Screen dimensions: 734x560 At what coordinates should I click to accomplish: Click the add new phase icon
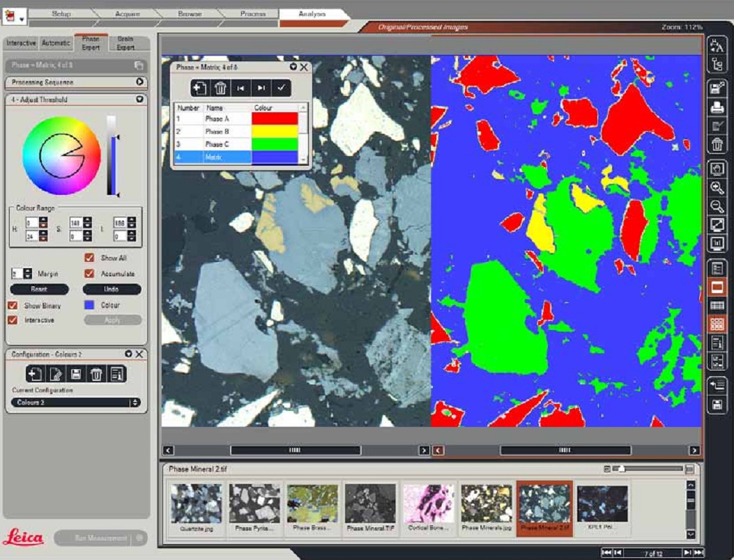[200, 88]
